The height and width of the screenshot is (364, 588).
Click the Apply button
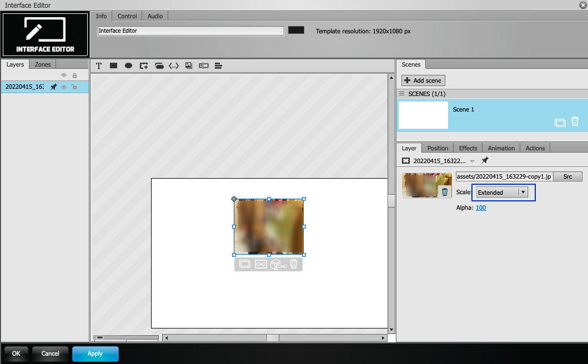click(96, 353)
